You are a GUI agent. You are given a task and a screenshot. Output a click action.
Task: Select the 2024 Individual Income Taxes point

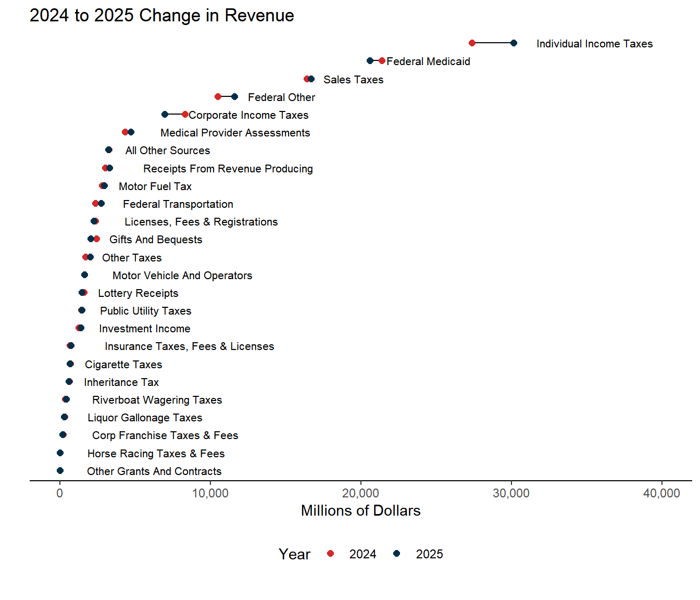coord(472,43)
